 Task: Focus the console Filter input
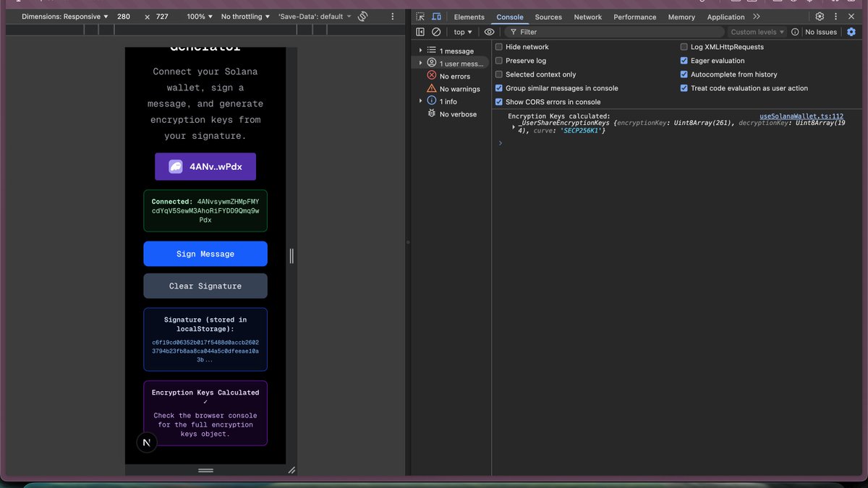pyautogui.click(x=615, y=32)
